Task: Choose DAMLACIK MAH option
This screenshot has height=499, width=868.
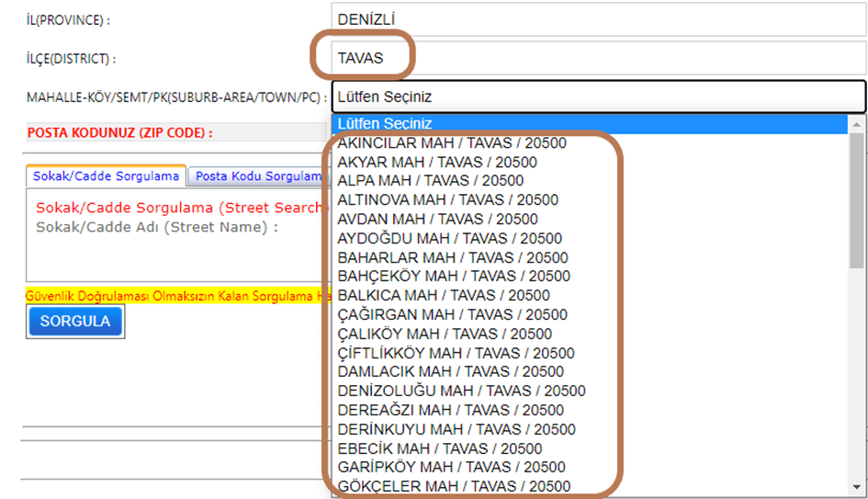Action: [450, 371]
